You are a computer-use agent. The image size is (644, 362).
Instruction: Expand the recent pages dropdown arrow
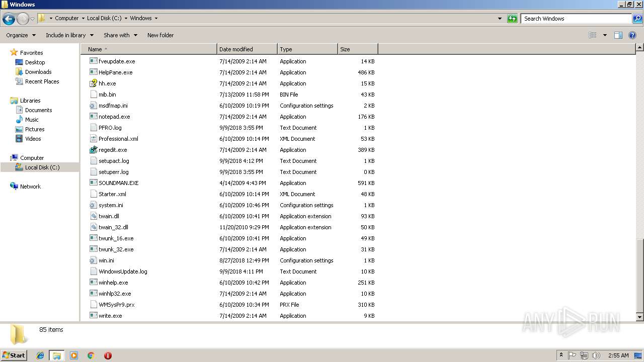(33, 19)
